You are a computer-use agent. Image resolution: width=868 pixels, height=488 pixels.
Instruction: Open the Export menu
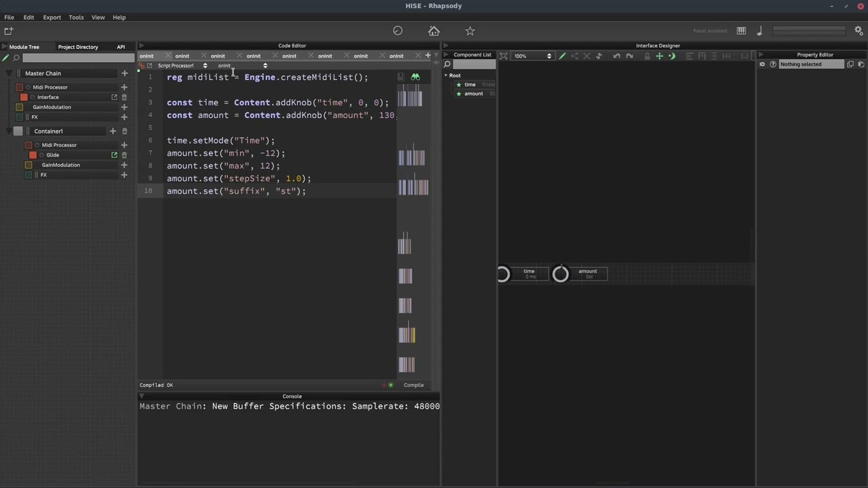(52, 17)
